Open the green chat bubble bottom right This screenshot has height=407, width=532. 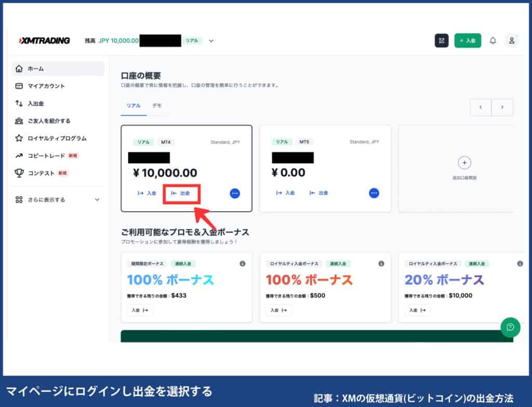511,328
